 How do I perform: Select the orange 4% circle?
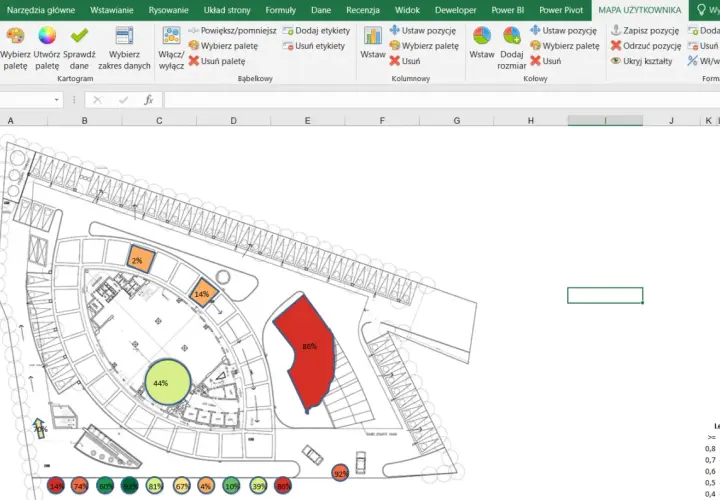tap(206, 485)
